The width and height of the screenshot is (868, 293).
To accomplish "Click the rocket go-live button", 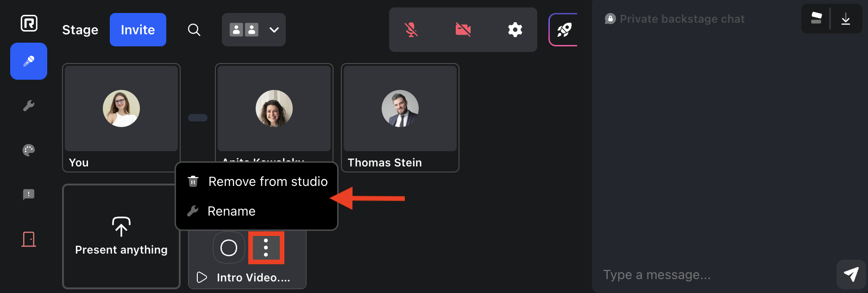I will click(564, 30).
